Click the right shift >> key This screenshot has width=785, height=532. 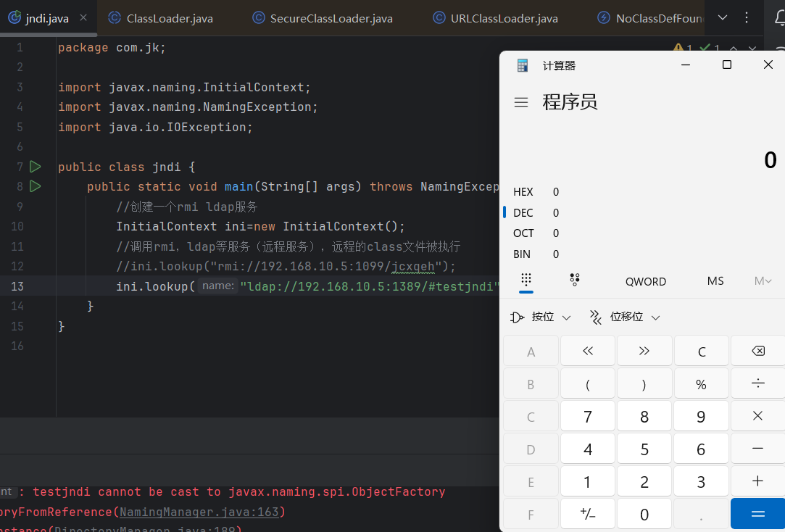[644, 351]
